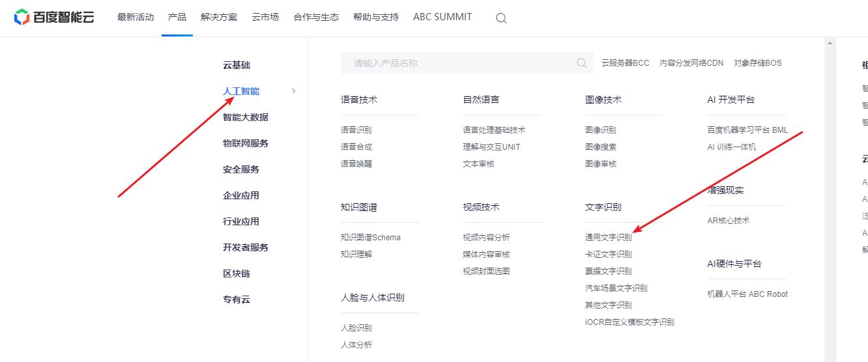This screenshot has height=362, width=868.
Task: Open 汽车场景文字识别 product
Action: coord(616,288)
